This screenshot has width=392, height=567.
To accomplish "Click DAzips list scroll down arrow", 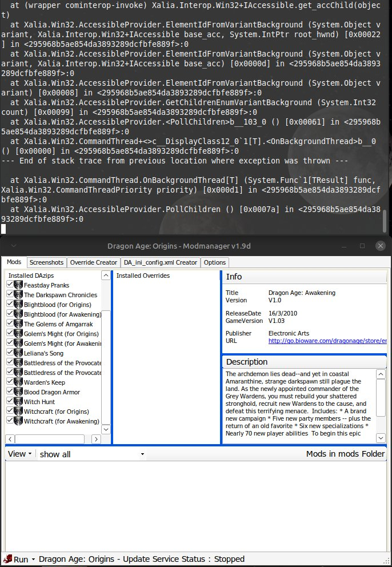I will pos(106,429).
